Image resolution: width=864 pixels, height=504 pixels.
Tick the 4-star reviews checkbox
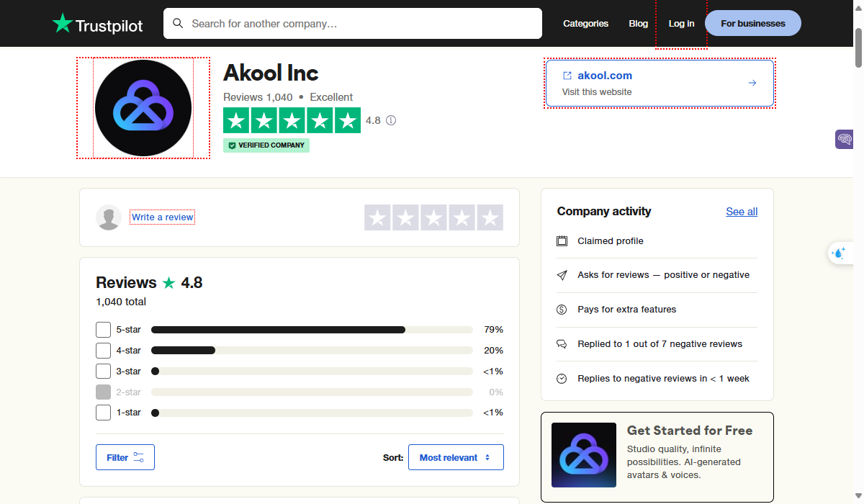pyautogui.click(x=104, y=351)
